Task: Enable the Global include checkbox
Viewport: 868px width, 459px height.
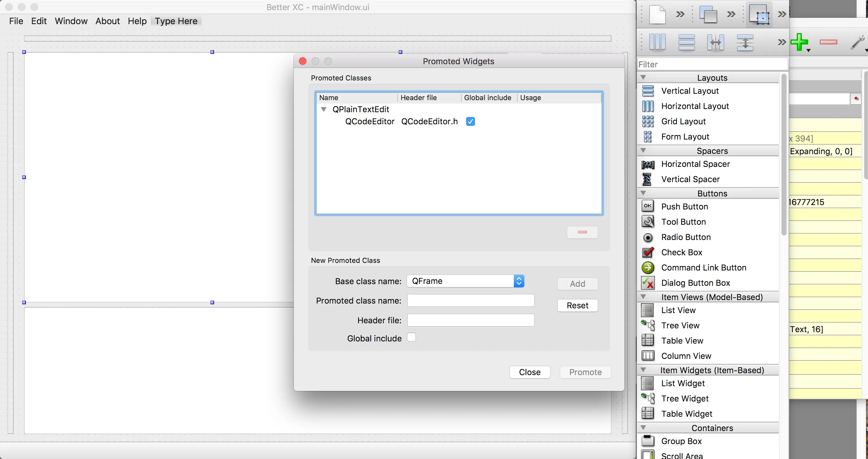Action: (x=411, y=337)
